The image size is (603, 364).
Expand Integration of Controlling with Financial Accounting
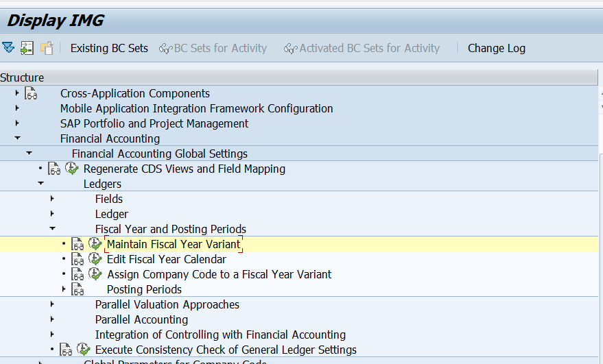(x=52, y=334)
